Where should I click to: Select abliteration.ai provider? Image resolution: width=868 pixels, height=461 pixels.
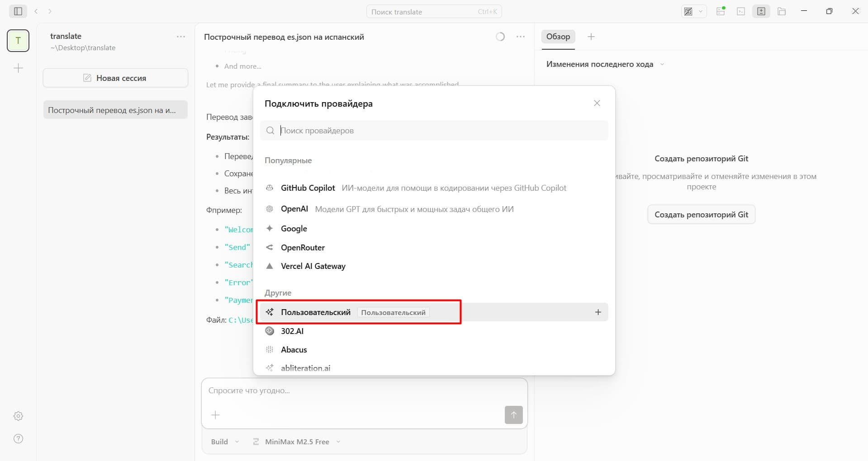(x=434, y=368)
